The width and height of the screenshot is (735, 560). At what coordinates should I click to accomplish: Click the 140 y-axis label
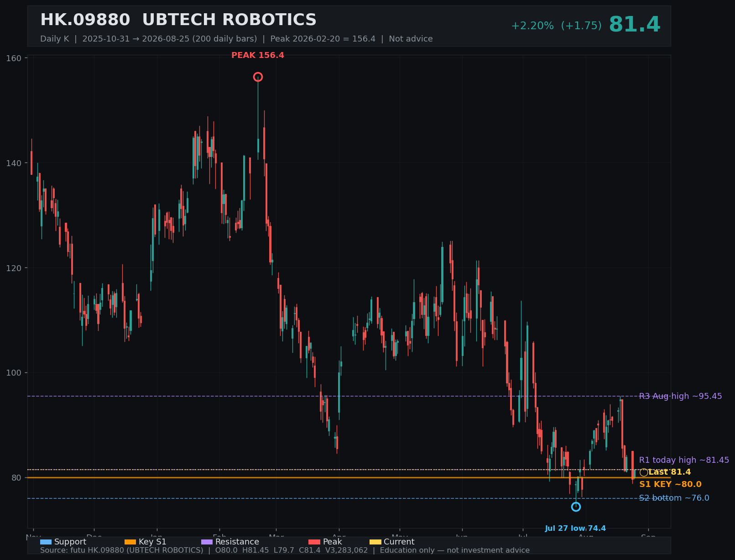[x=14, y=163]
